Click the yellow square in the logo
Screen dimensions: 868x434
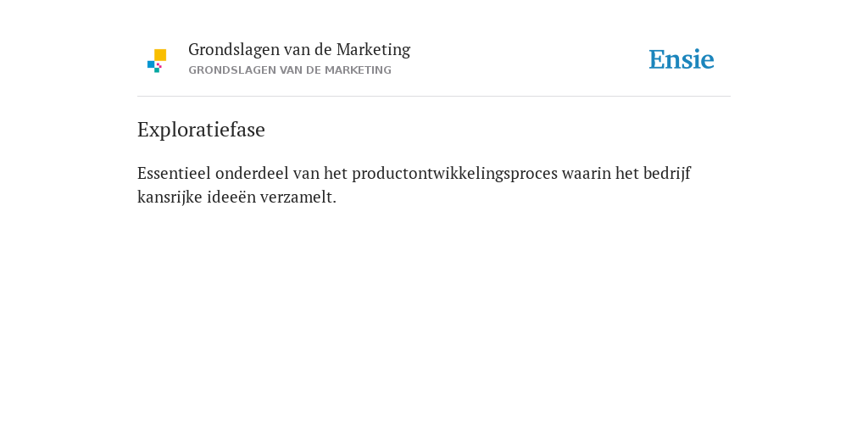[160, 55]
